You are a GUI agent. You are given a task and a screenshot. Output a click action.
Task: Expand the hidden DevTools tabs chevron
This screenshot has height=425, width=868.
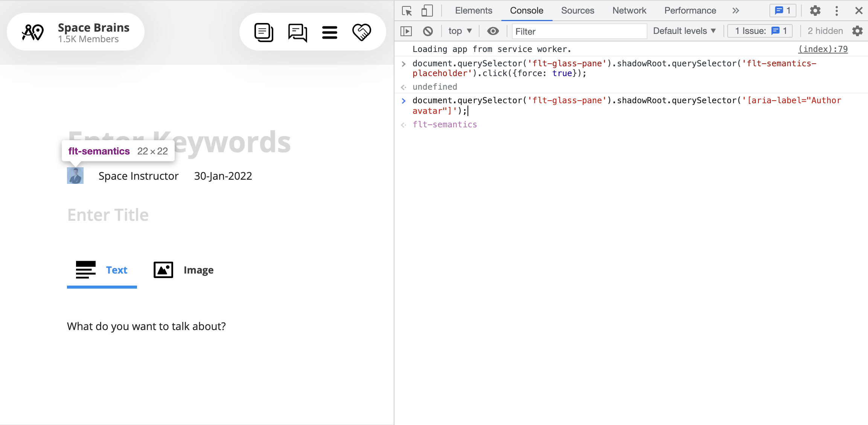click(x=736, y=11)
